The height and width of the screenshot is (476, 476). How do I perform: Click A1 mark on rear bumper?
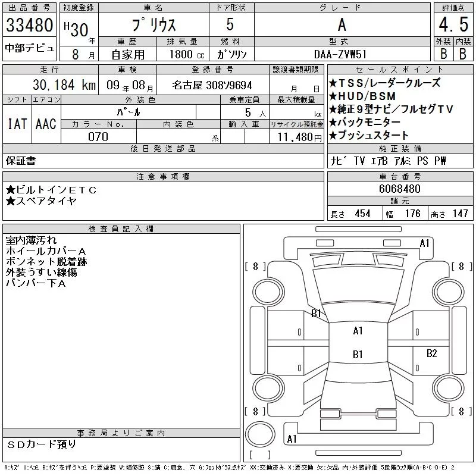tap(292, 439)
